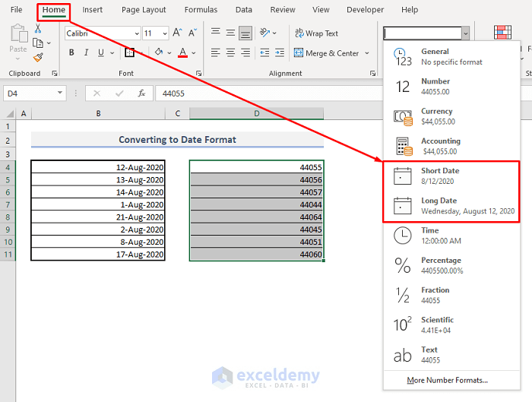Select the Accounting format option
532x402 pixels.
[x=451, y=146]
